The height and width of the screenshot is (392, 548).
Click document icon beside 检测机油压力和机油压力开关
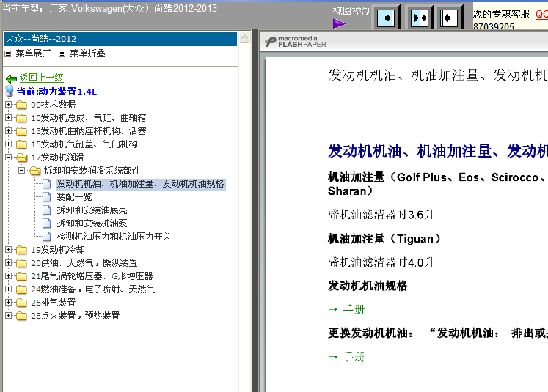46,237
